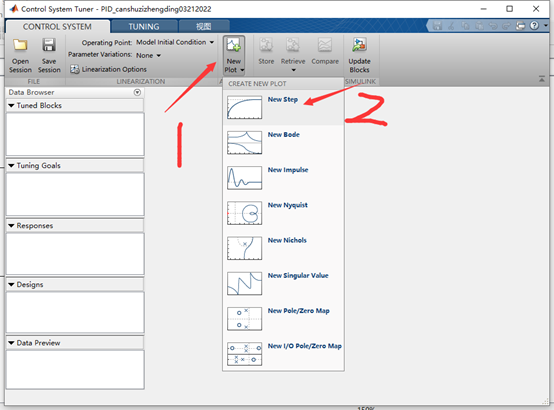Collapse the Tuning Goals section

[11, 165]
